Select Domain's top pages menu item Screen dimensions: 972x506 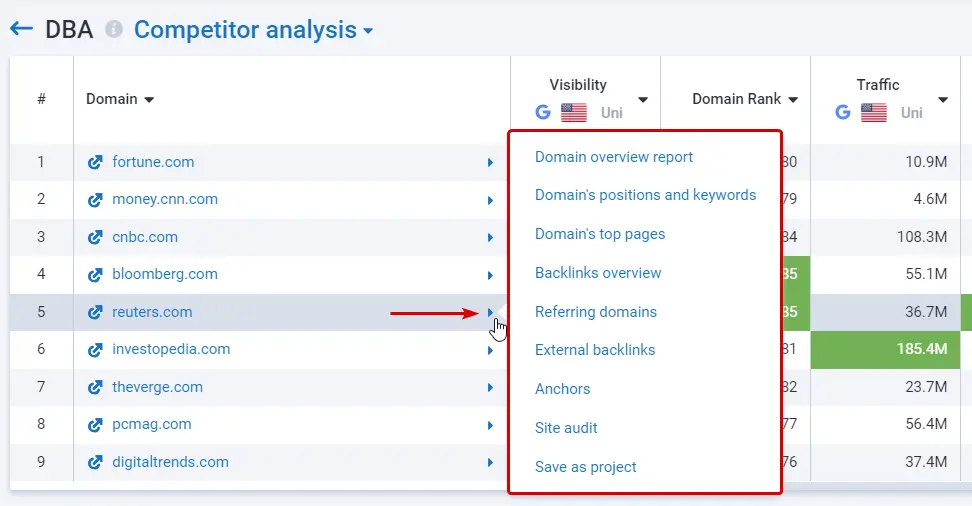(x=600, y=234)
